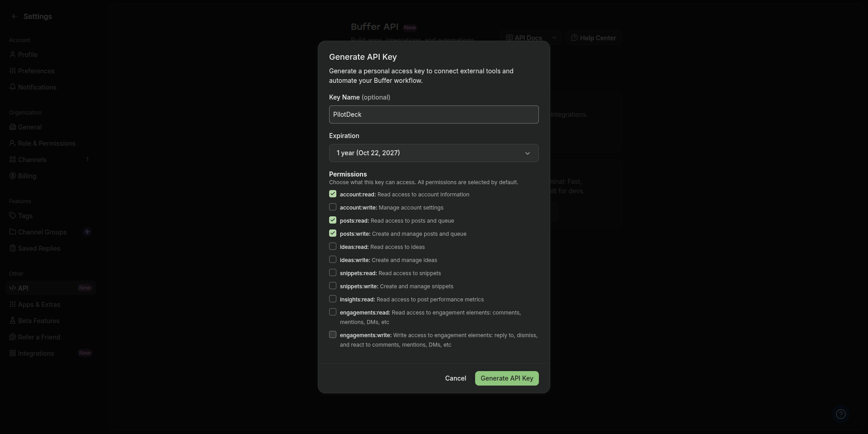Open Preferences in settings sidebar
The width and height of the screenshot is (868, 434).
pos(51,71)
